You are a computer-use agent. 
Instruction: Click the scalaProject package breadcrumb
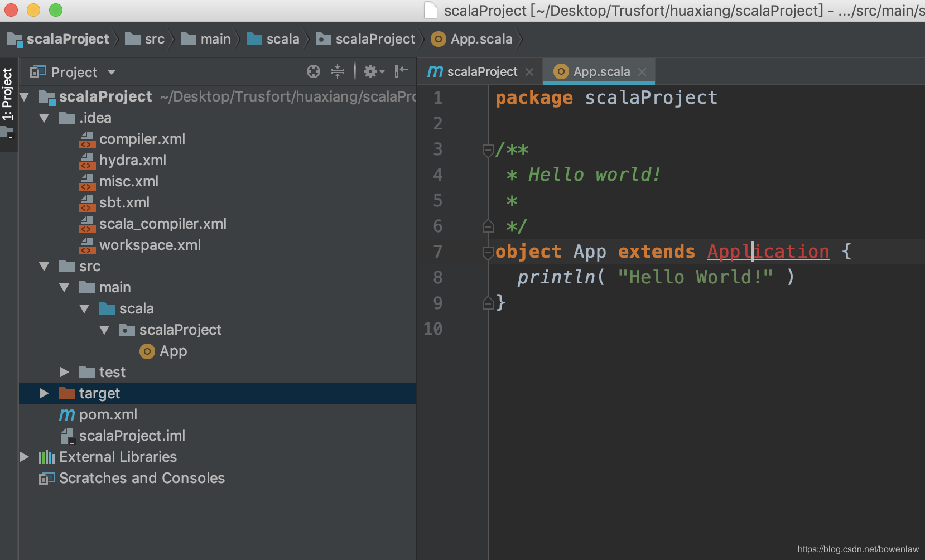point(375,39)
